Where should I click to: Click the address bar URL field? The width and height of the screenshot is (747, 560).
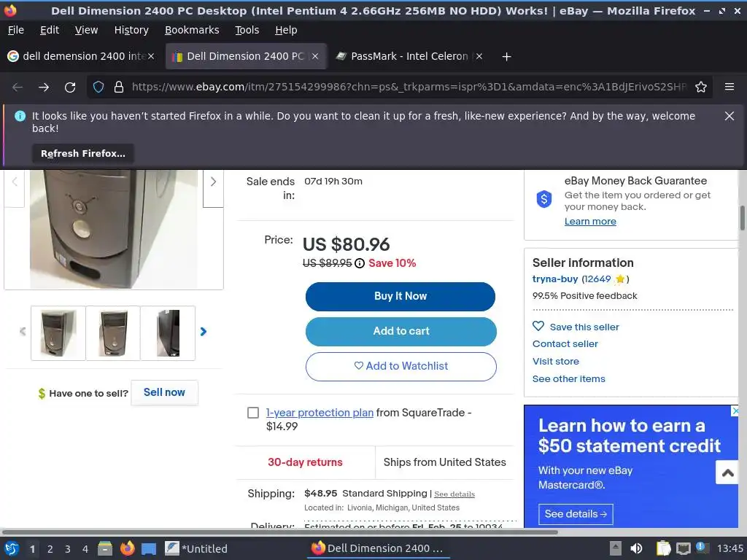pos(409,87)
